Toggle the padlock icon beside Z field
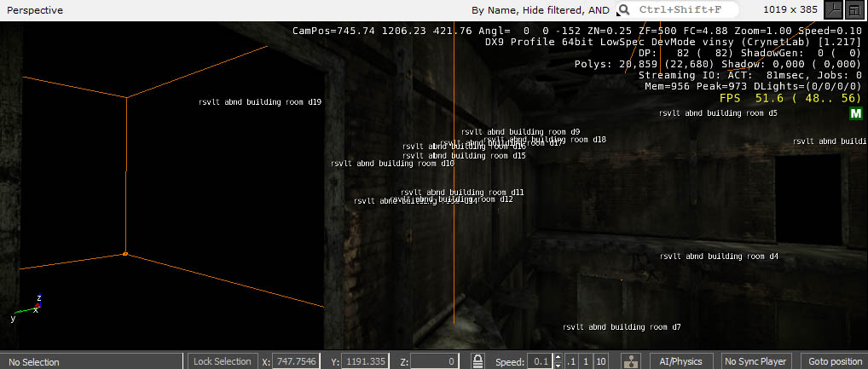Screen dimensions: 868x369 [x=478, y=362]
